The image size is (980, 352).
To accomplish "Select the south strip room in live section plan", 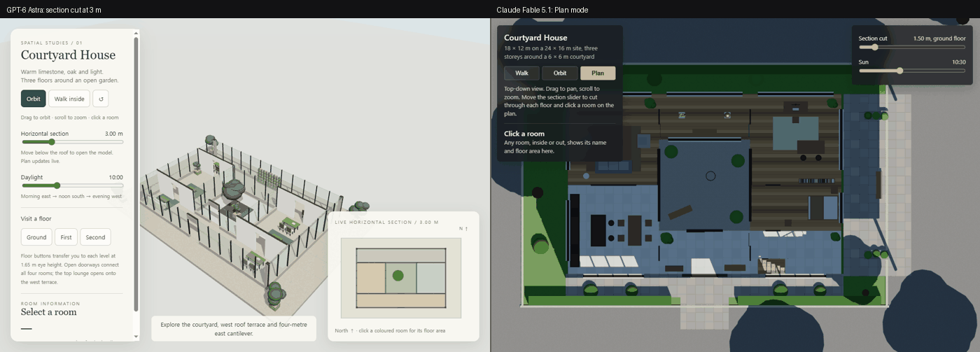I will point(401,300).
